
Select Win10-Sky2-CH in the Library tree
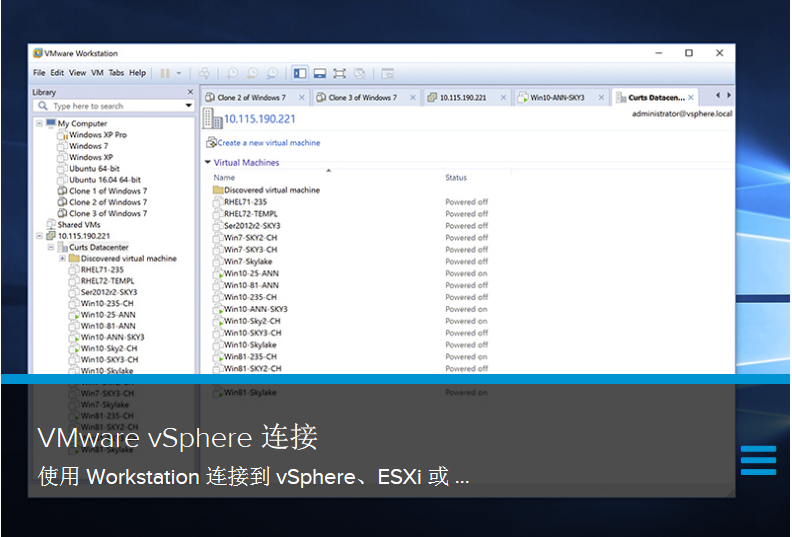point(109,348)
